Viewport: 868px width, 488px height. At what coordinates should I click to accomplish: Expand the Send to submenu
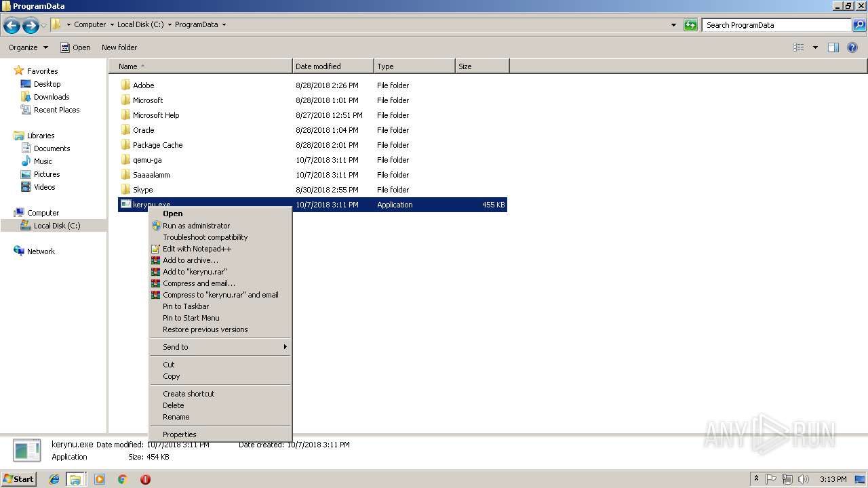click(x=220, y=347)
